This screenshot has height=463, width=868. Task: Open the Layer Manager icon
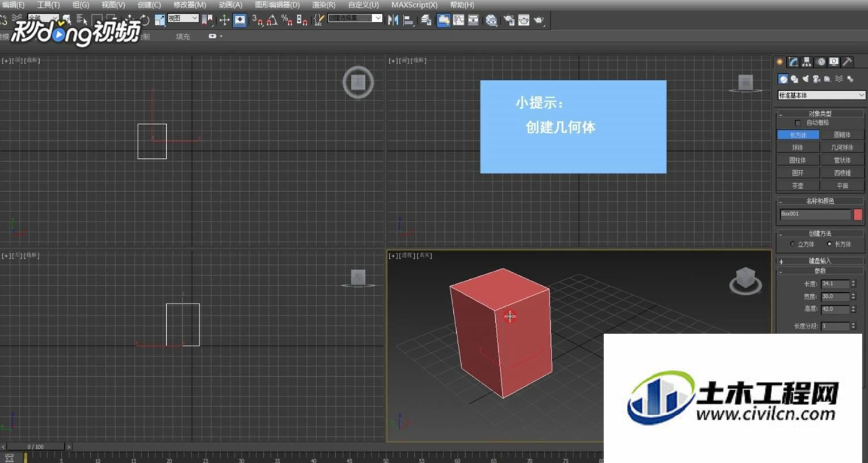(x=425, y=20)
